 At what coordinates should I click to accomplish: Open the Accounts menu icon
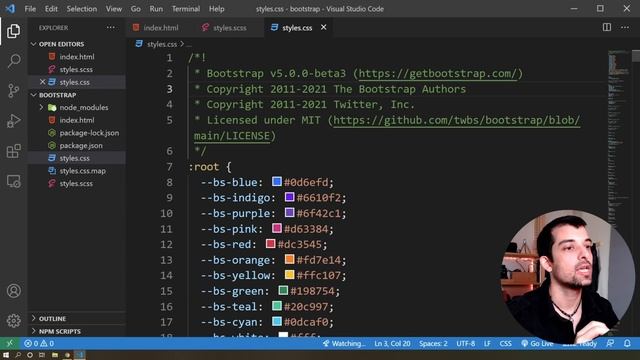(x=13, y=291)
